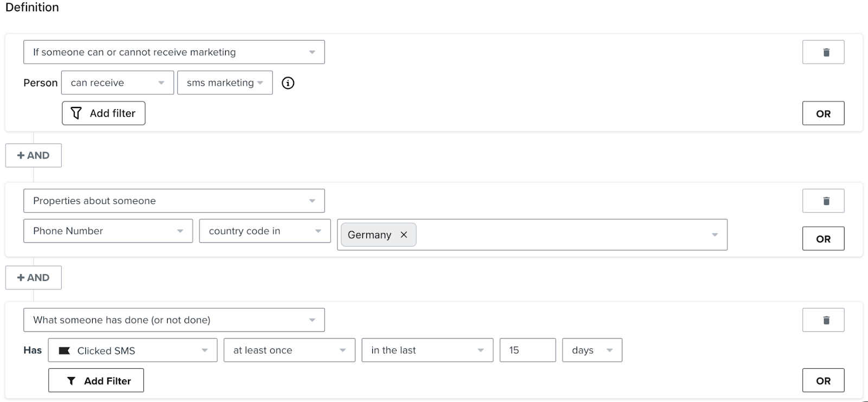Change the Clicked SMS metric dropdown
The height and width of the screenshot is (402, 868).
click(132, 350)
